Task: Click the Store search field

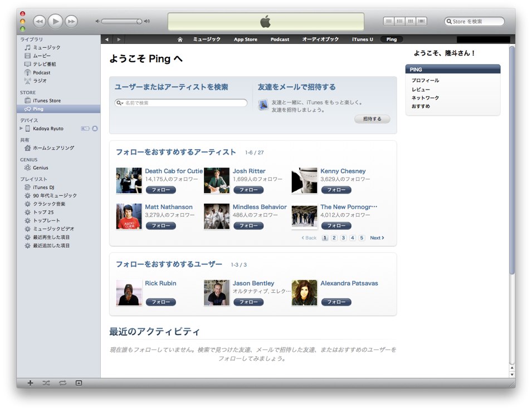Action: [x=474, y=21]
